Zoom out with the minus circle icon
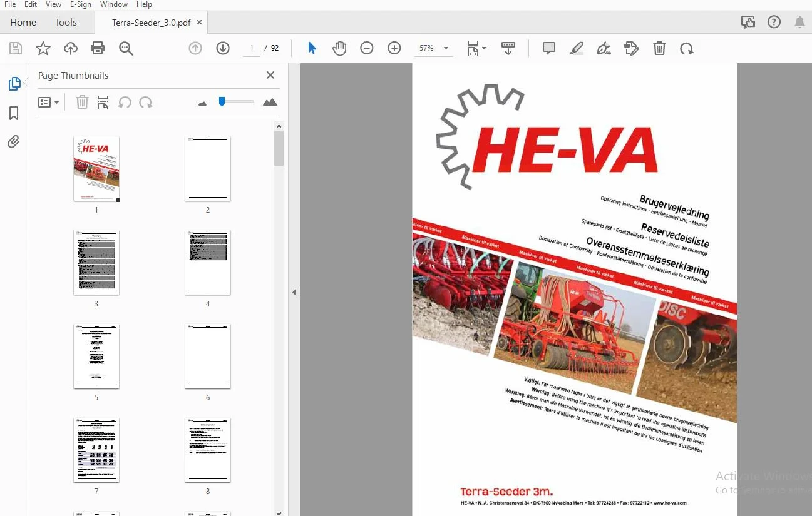This screenshot has width=812, height=516. pos(367,48)
